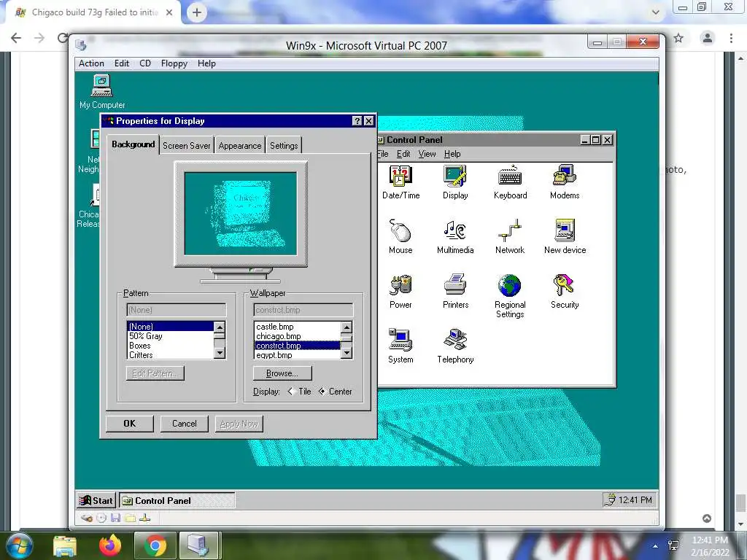Select egypt.bmp in Wallpaper list
The height and width of the screenshot is (560, 747).
tap(298, 355)
